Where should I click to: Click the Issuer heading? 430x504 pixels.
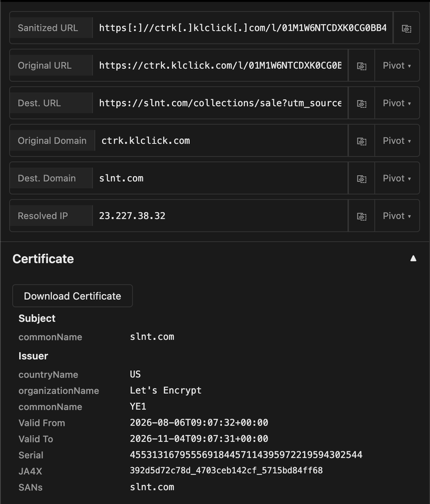33,356
